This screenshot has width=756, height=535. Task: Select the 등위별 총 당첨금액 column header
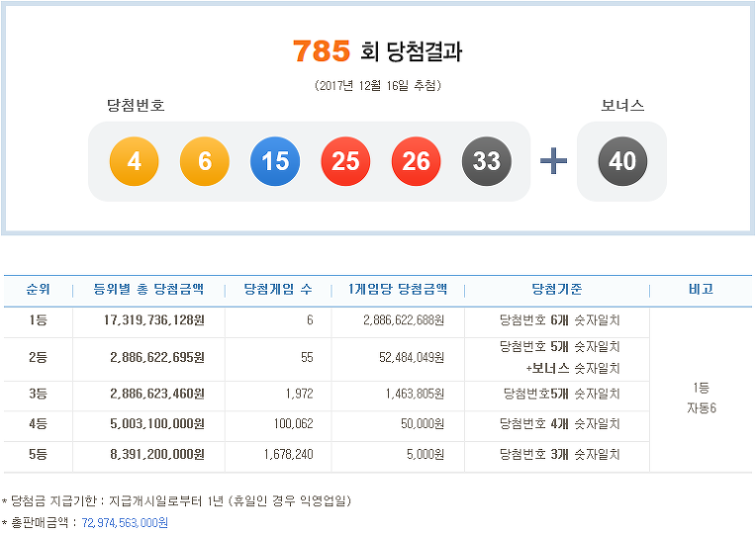(x=148, y=290)
